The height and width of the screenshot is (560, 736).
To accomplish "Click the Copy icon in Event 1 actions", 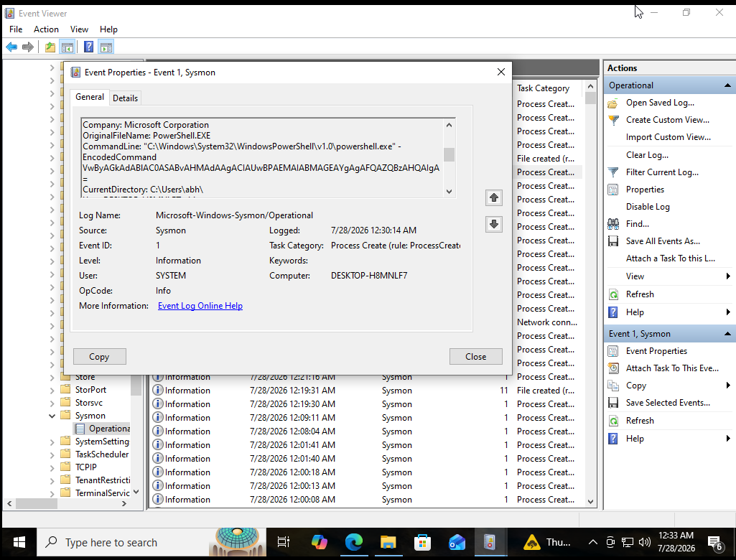I will point(613,386).
